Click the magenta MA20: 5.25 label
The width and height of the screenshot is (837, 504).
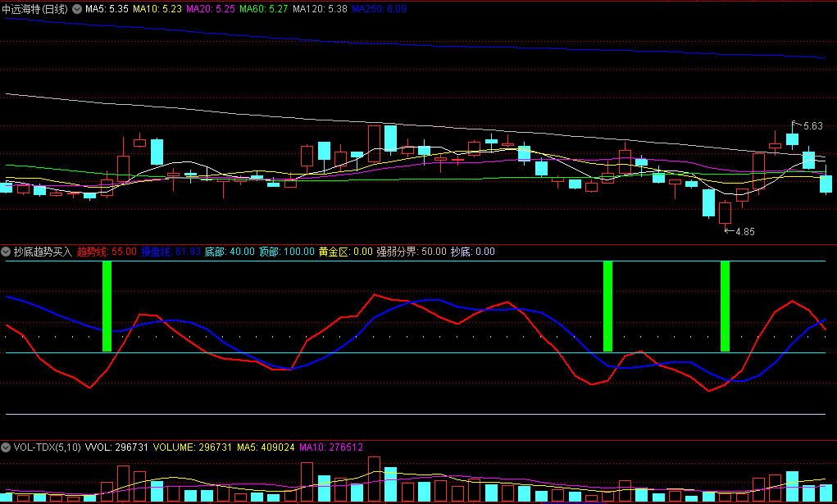coord(211,8)
